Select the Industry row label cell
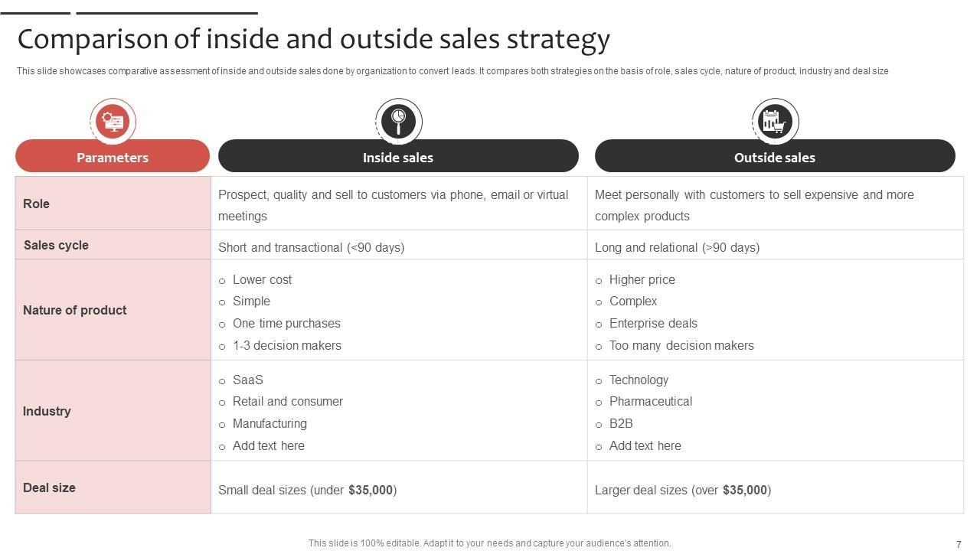 tap(47, 411)
